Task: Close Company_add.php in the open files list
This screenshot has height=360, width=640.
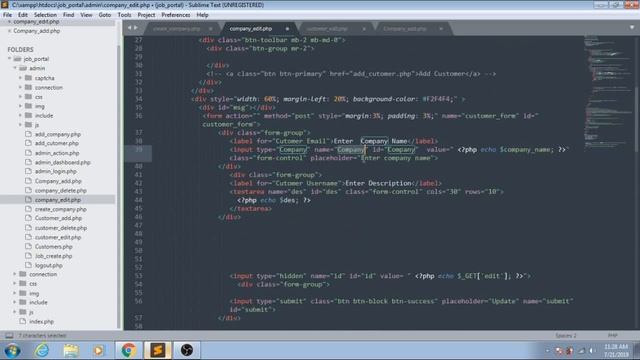Action: coord(9,31)
